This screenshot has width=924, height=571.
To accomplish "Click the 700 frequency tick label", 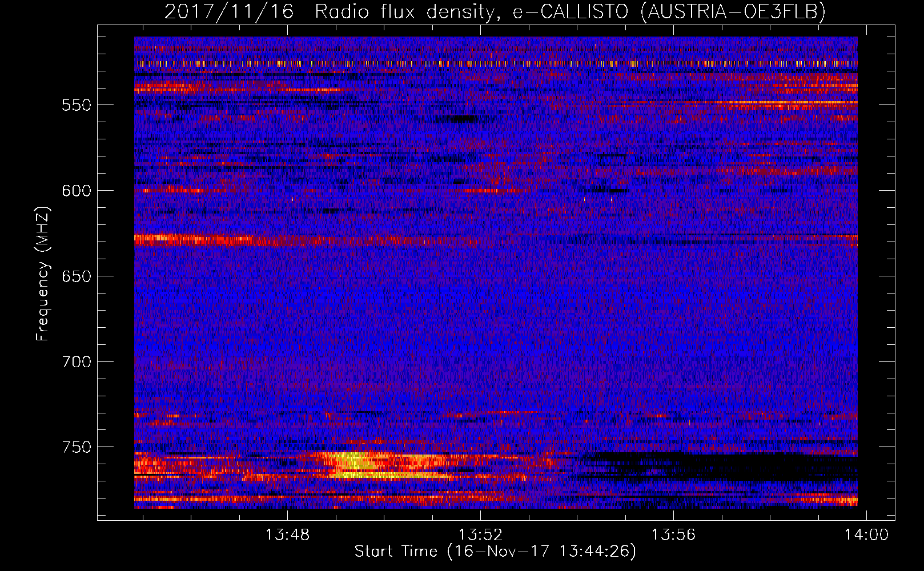I will 77,362.
